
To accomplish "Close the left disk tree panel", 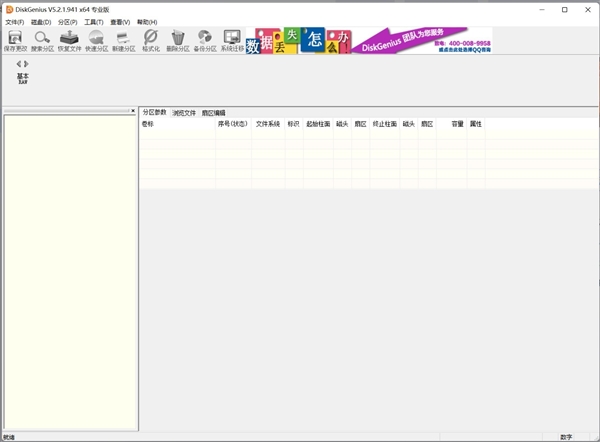I will [133, 110].
